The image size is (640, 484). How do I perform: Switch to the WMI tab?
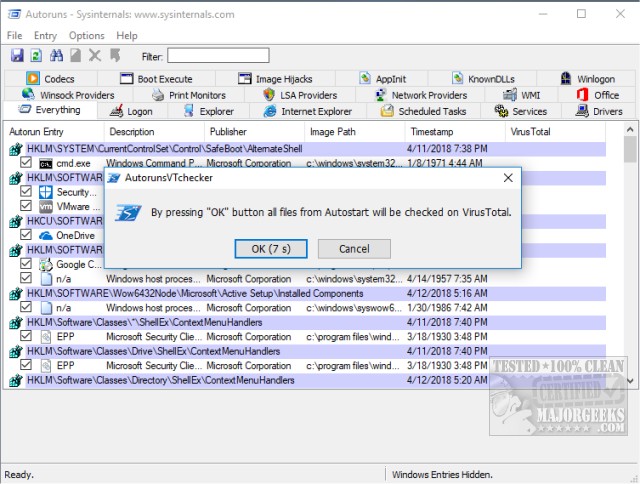coord(522,95)
